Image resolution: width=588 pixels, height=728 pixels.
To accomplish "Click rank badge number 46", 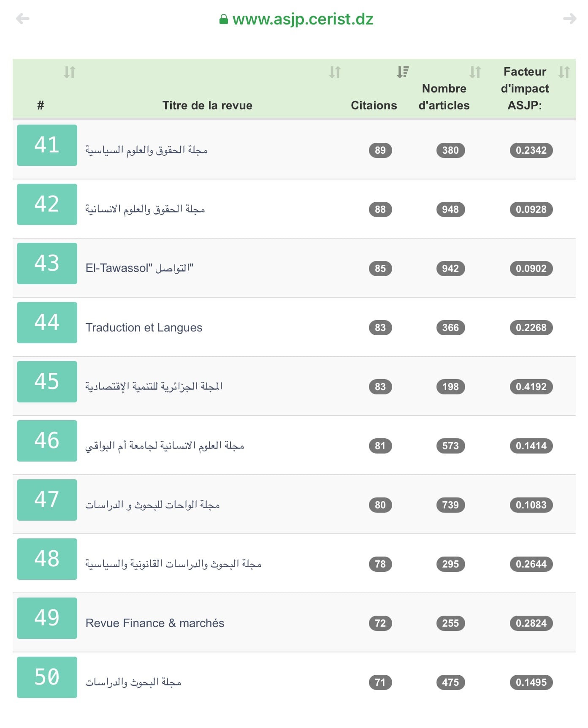I will click(47, 441).
